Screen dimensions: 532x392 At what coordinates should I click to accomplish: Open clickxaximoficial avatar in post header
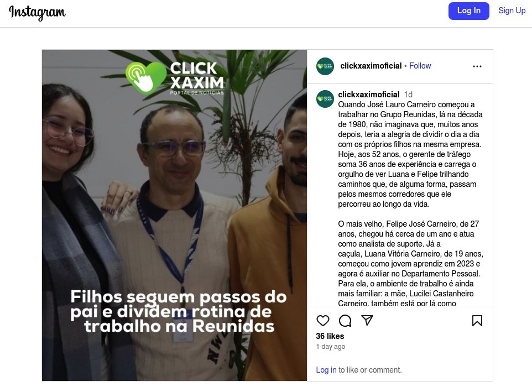pyautogui.click(x=325, y=66)
